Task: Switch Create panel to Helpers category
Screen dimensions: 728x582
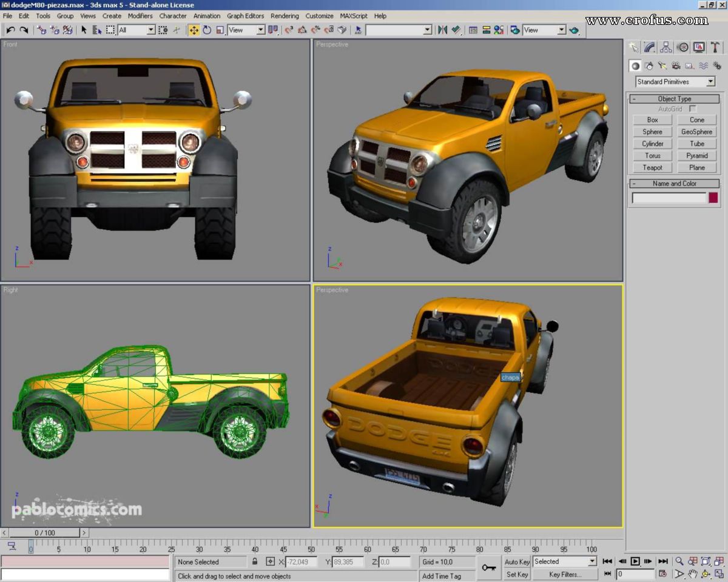Action: tap(690, 65)
